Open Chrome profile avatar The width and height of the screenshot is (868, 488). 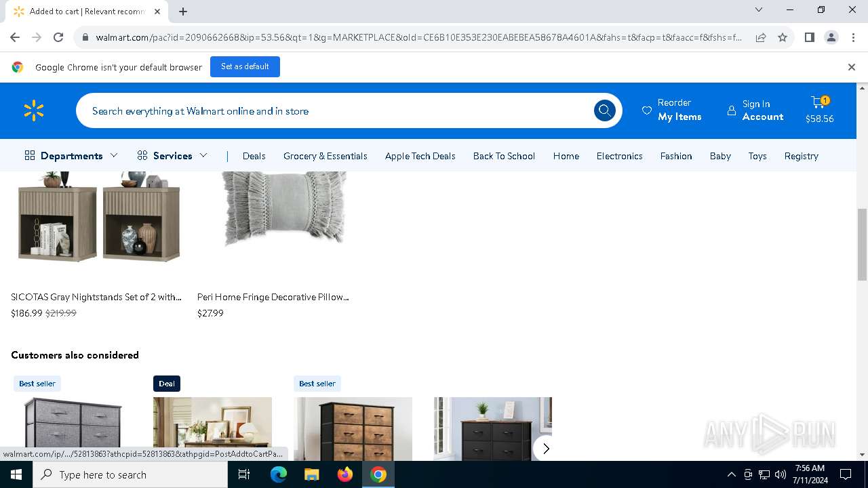[x=831, y=37]
